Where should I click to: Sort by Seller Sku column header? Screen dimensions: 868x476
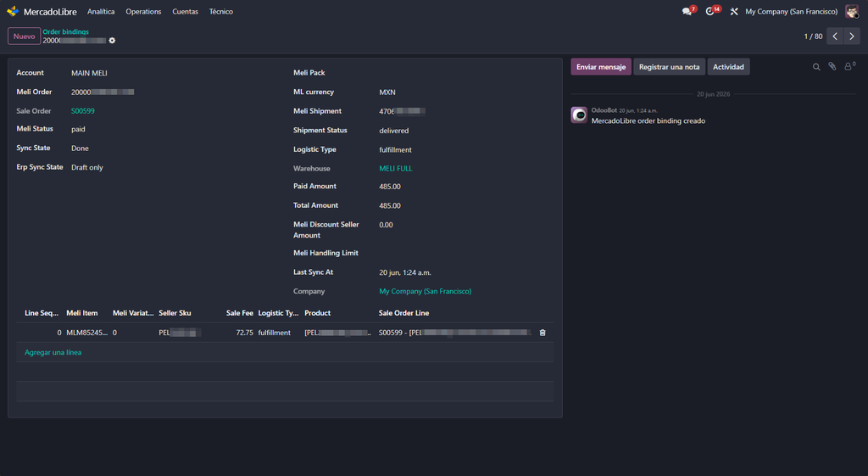coord(175,313)
